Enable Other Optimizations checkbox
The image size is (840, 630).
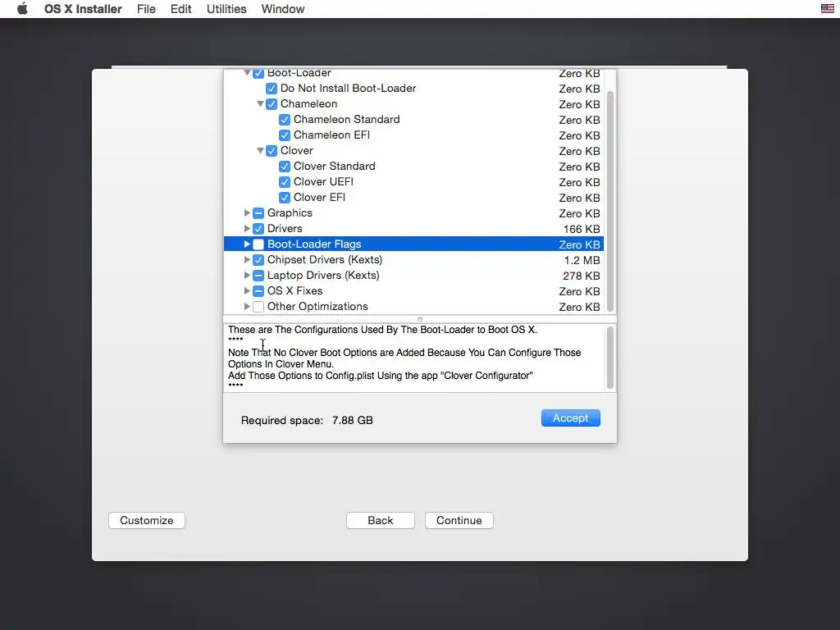click(258, 307)
